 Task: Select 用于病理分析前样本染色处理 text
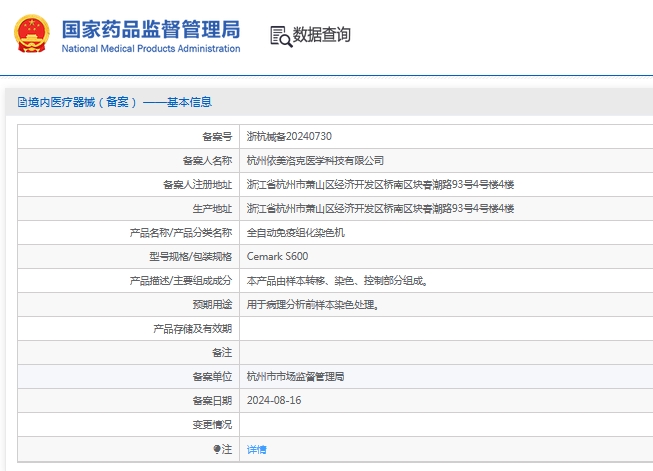tap(312, 304)
